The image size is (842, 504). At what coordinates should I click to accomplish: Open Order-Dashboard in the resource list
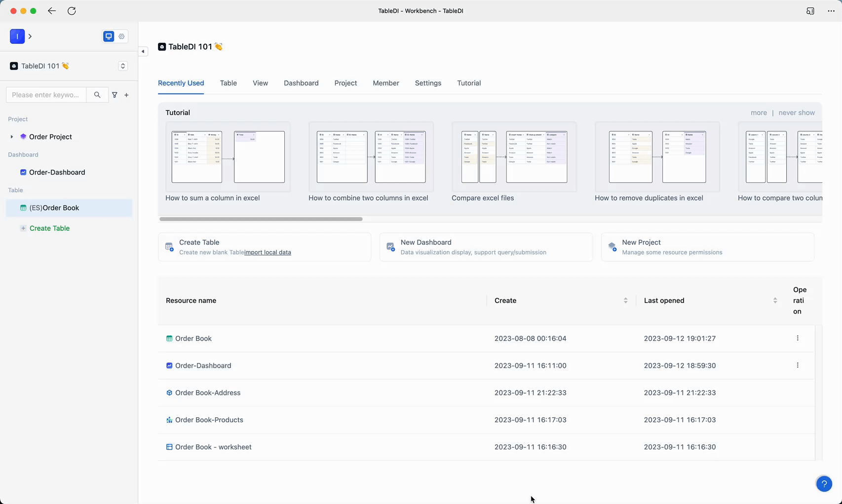click(x=203, y=365)
